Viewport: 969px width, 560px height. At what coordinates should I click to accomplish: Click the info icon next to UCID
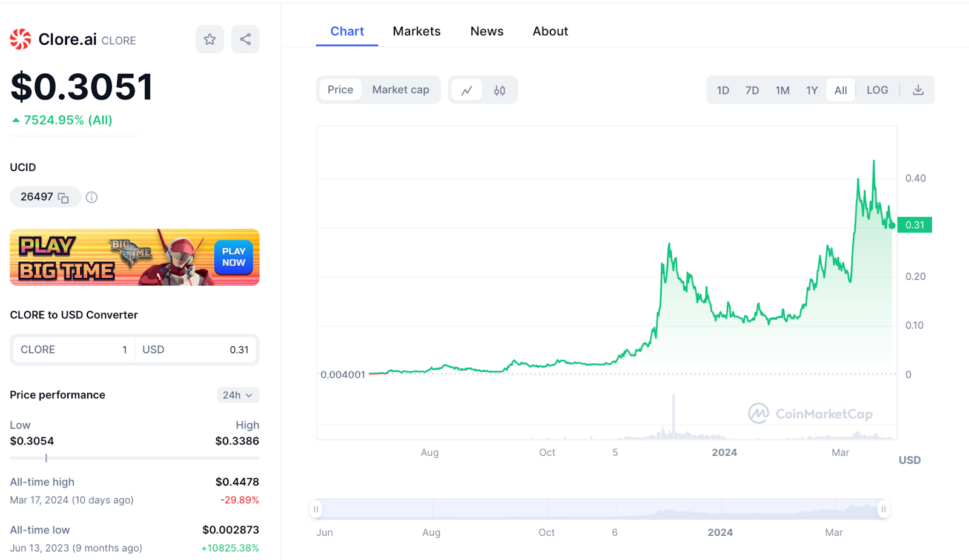(x=91, y=197)
